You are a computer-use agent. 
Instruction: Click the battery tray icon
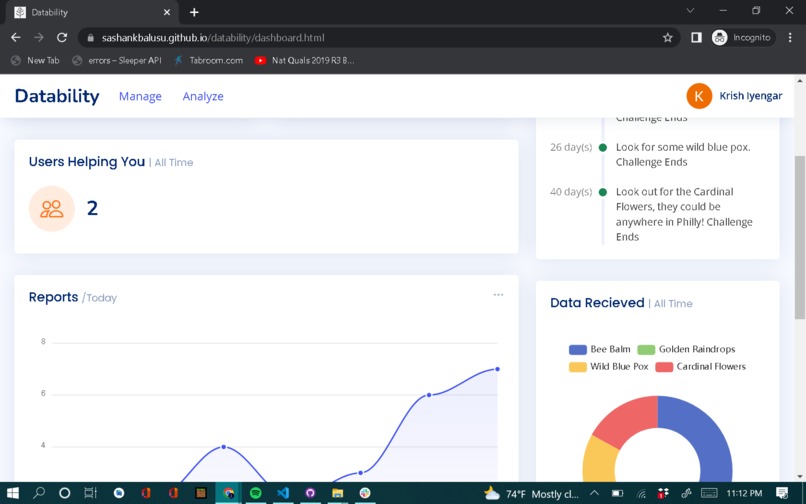pyautogui.click(x=617, y=493)
